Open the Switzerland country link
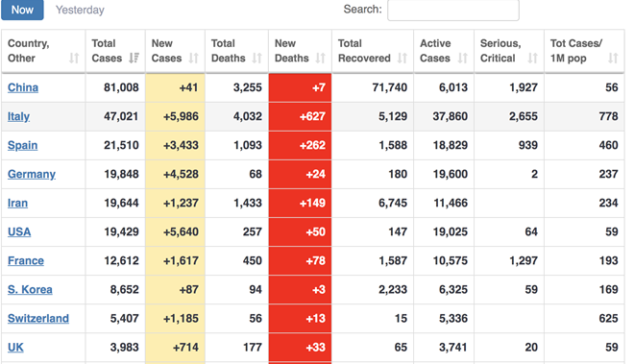 pos(38,318)
